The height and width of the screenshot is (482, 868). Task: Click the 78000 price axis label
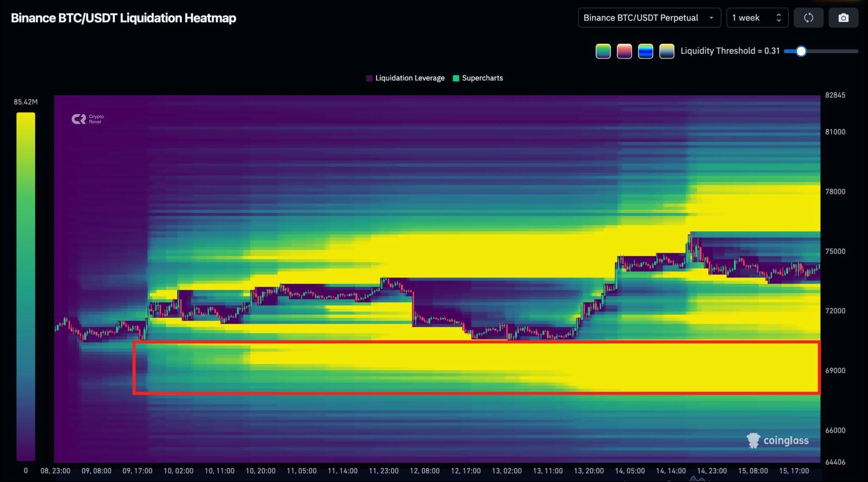coord(835,191)
